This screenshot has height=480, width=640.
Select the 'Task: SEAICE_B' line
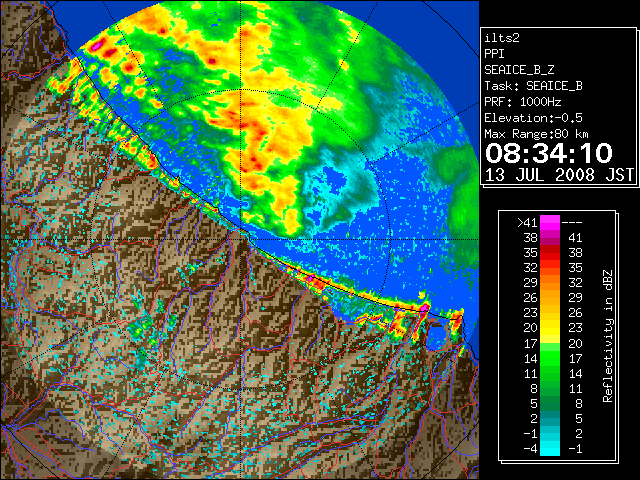point(533,86)
